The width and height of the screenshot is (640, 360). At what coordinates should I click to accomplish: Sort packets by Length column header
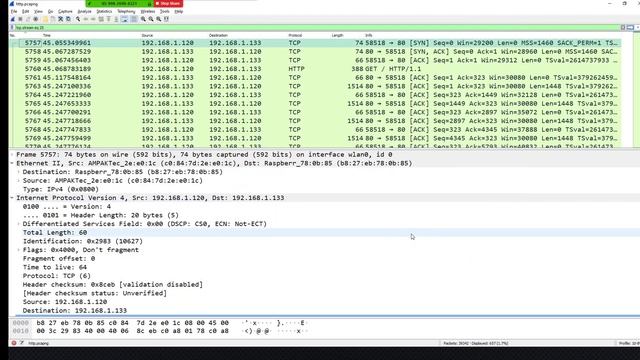pos(337,36)
